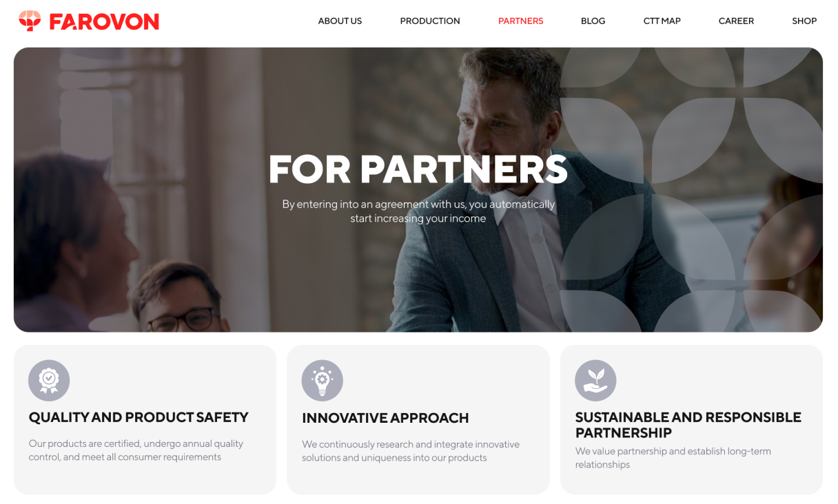Click the FAROVON brand name text
The image size is (838, 504).
tap(104, 22)
